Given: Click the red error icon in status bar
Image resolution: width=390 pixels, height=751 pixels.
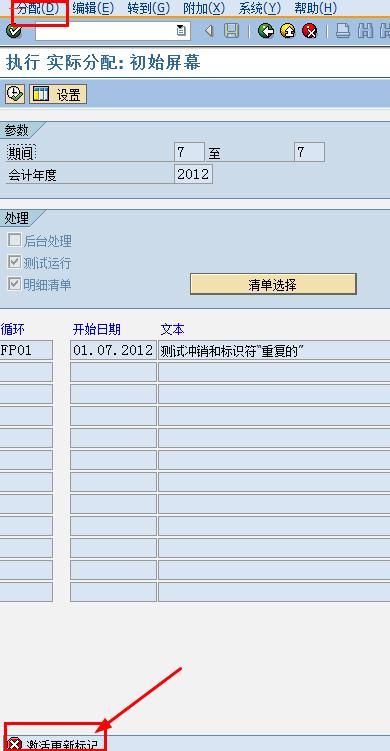Looking at the screenshot, I should [15, 744].
